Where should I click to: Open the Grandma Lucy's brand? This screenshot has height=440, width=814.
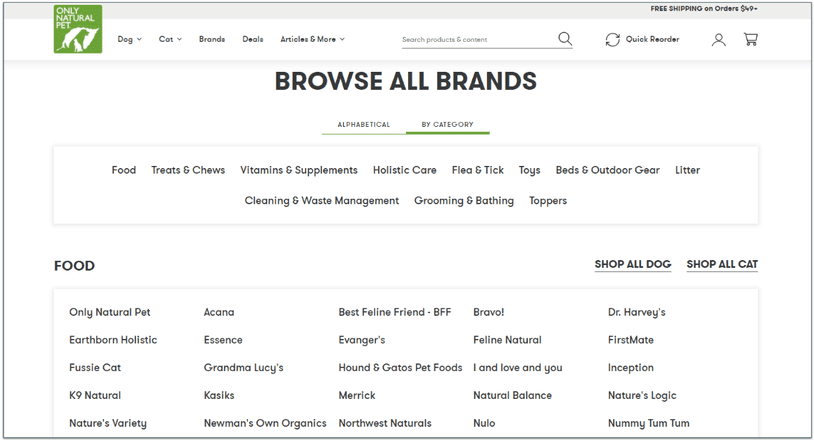(243, 367)
